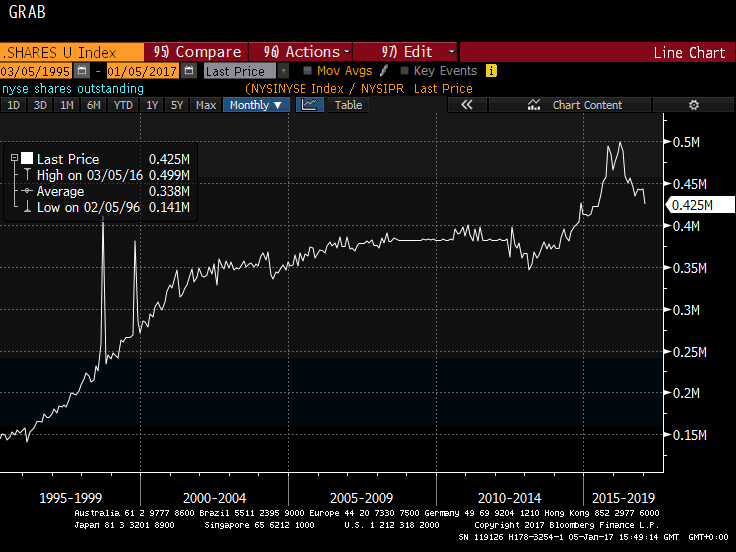Image resolution: width=736 pixels, height=552 pixels.
Task: Click the 1995-1999 axis label
Action: [x=70, y=498]
